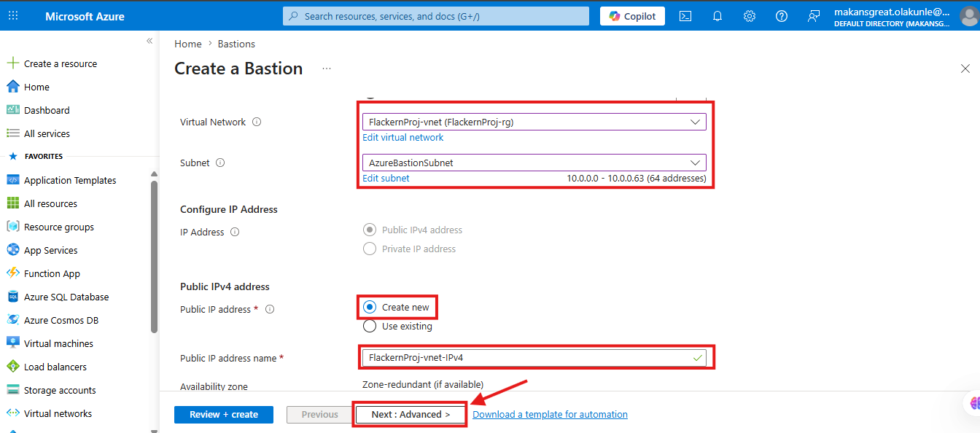
Task: Open the Virtual Network dropdown
Action: tap(534, 122)
